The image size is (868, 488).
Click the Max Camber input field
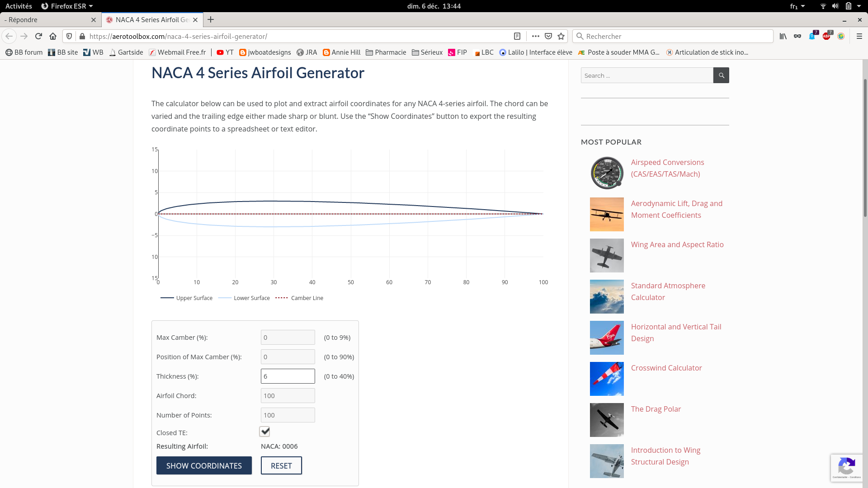click(x=288, y=338)
